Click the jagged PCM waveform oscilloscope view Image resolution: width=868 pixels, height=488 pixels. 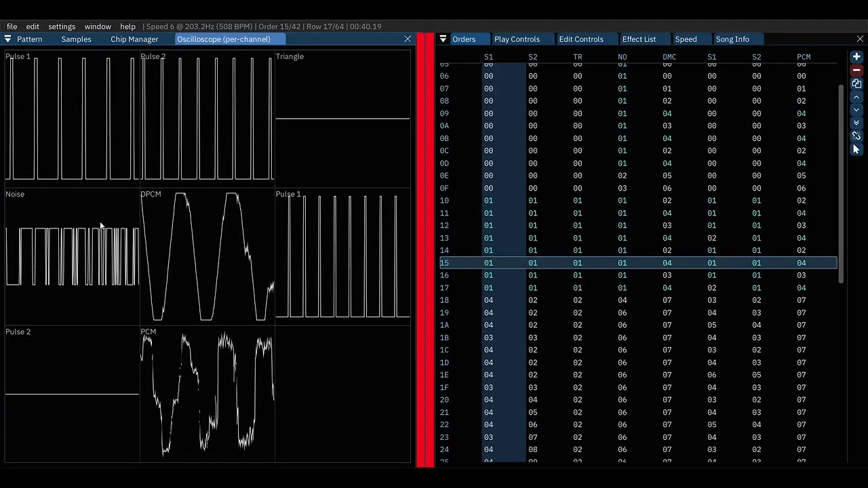pos(207,394)
